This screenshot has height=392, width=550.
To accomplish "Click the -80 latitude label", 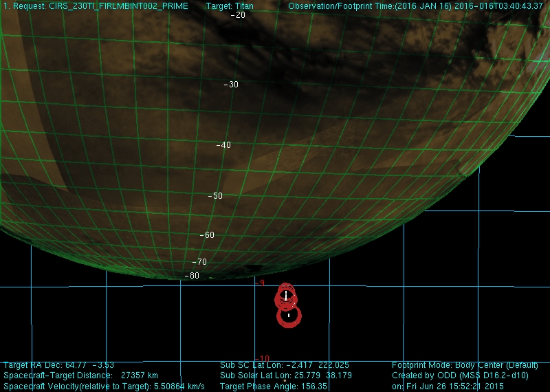I will click(x=192, y=276).
